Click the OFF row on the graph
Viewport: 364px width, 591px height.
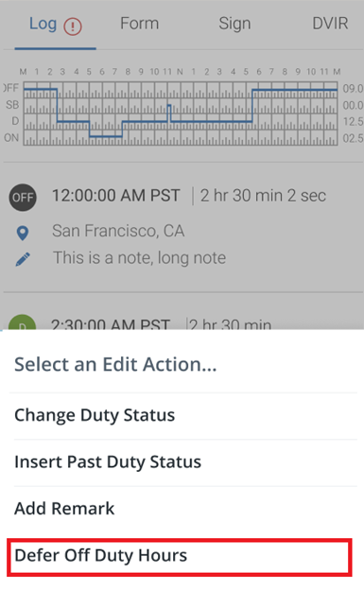coord(181,89)
